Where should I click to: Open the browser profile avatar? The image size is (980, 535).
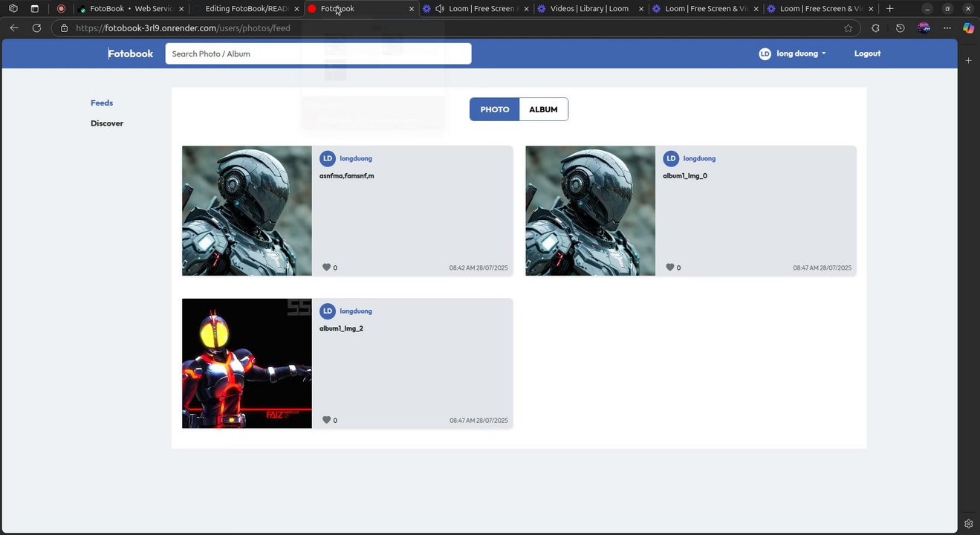point(924,28)
